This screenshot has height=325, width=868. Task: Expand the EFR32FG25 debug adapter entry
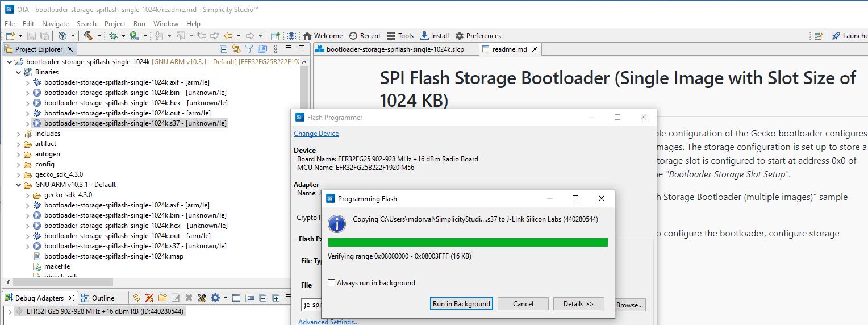click(x=9, y=311)
